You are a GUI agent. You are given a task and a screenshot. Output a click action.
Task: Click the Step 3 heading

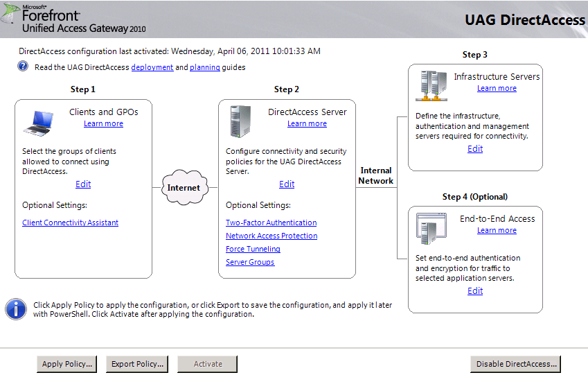coord(474,55)
